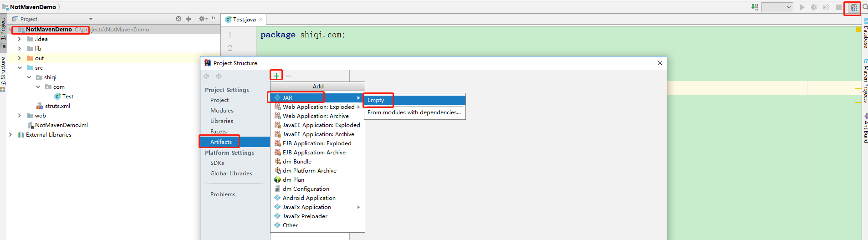The image size is (868, 240).
Task: Select Facets in Project Settings
Action: pos(219,132)
